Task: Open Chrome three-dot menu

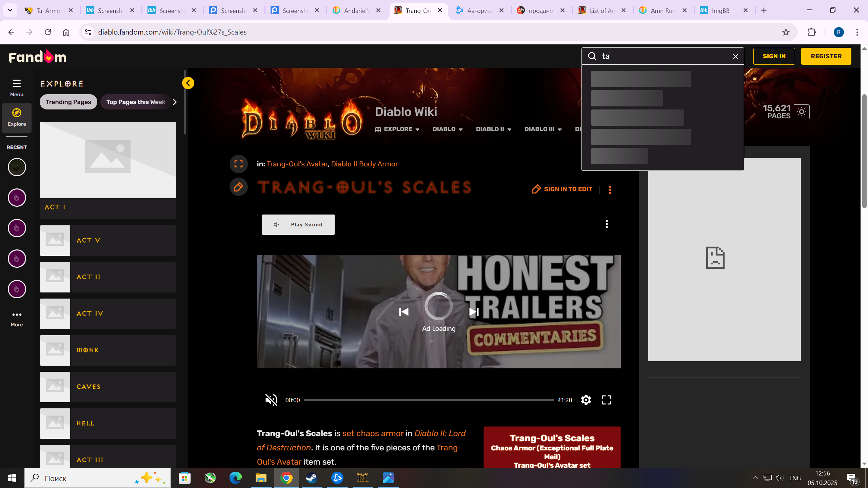Action: (857, 32)
